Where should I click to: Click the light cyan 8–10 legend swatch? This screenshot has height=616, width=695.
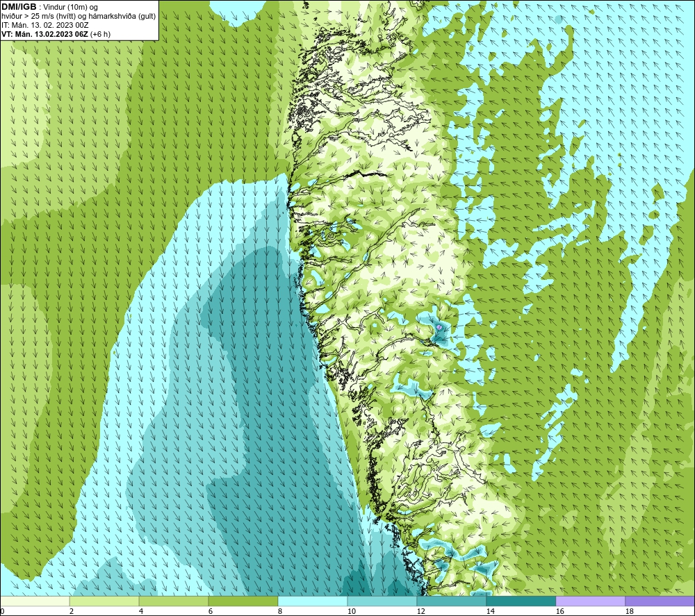pos(313,601)
